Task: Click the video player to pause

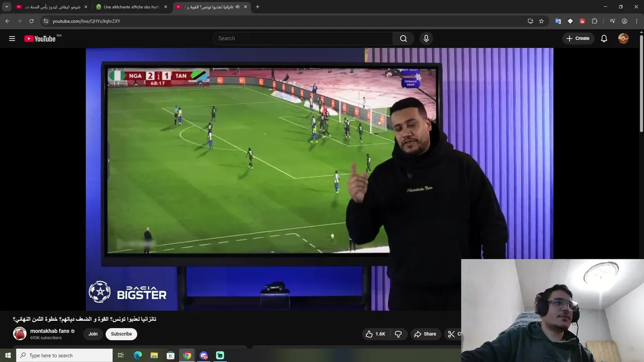Action: point(319,179)
